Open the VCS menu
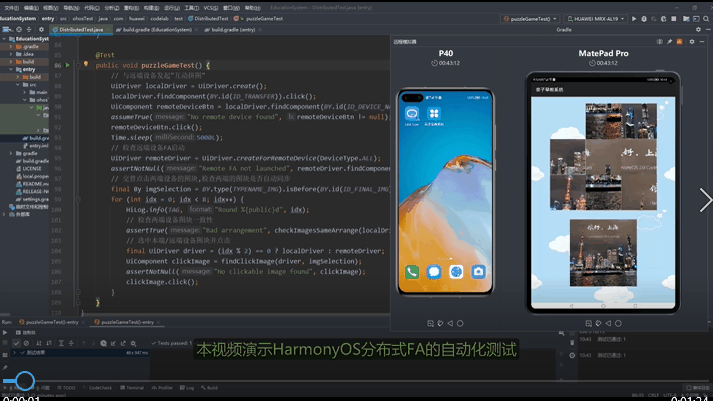The image size is (713, 401). click(211, 8)
